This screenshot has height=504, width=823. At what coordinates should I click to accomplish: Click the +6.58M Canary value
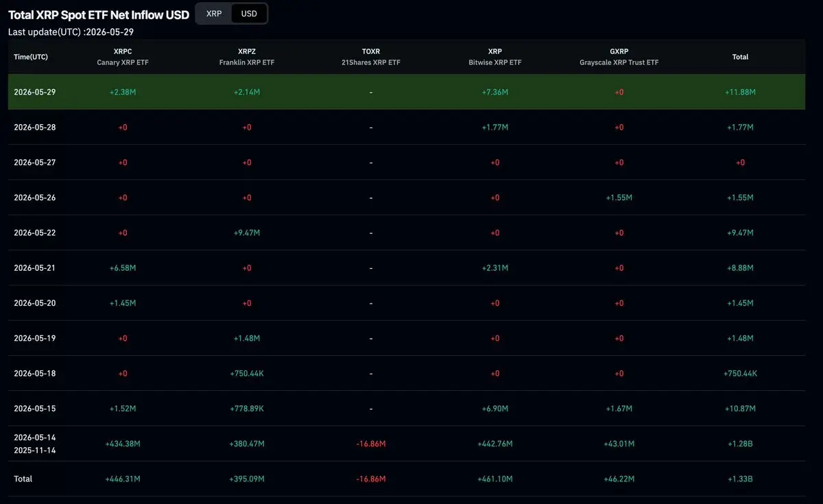(x=123, y=268)
